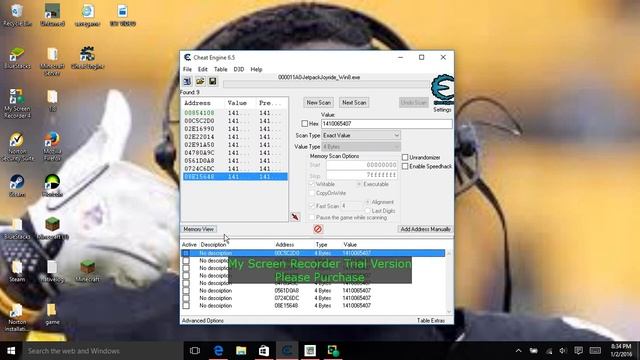The image size is (640, 360).
Task: Click the Address column header in results
Action: coord(197,103)
